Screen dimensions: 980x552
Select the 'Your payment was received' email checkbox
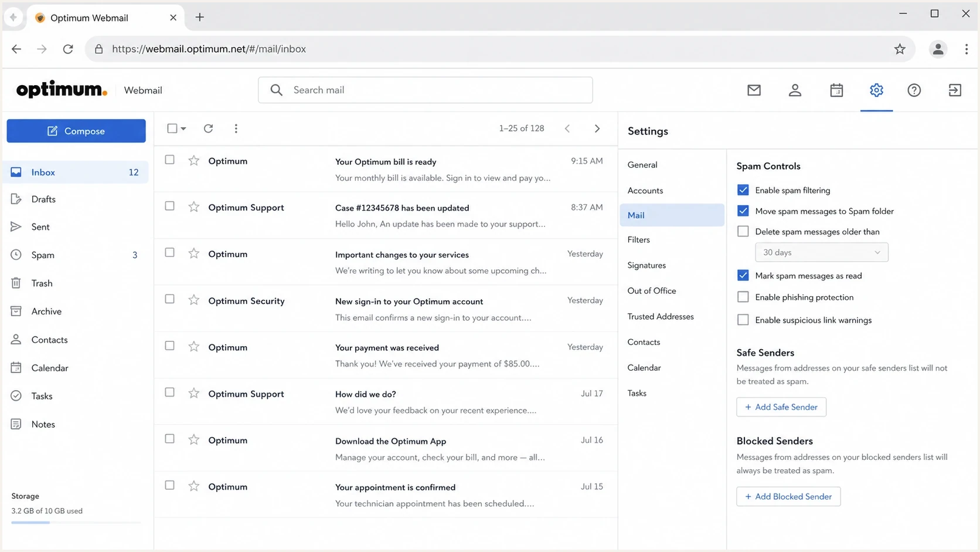coord(169,346)
